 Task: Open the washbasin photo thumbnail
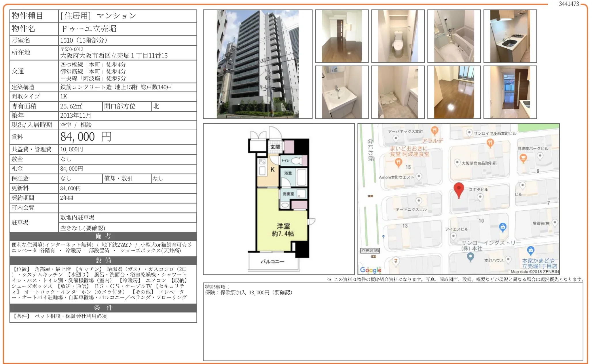pos(341,92)
